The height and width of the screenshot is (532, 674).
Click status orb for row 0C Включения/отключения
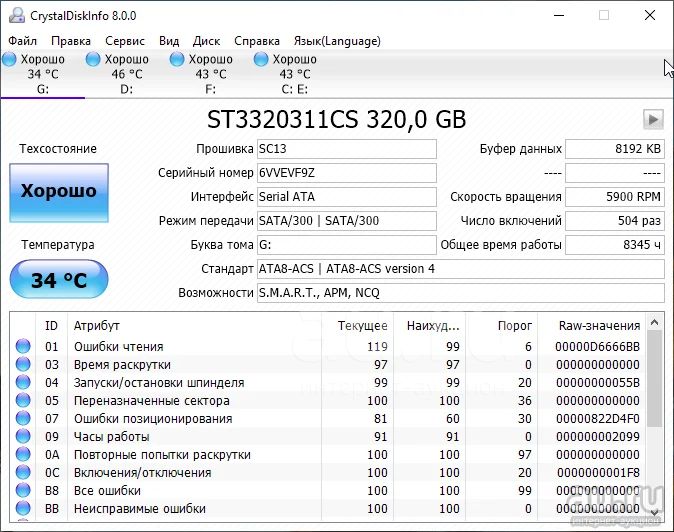click(x=23, y=472)
